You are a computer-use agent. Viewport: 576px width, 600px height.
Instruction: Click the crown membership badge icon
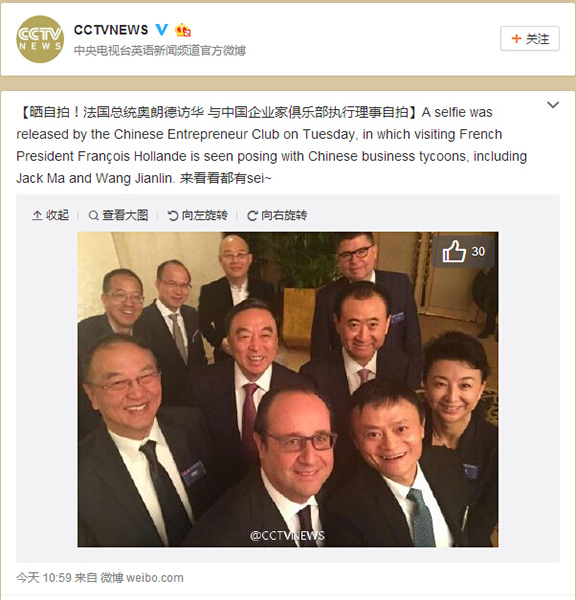183,30
